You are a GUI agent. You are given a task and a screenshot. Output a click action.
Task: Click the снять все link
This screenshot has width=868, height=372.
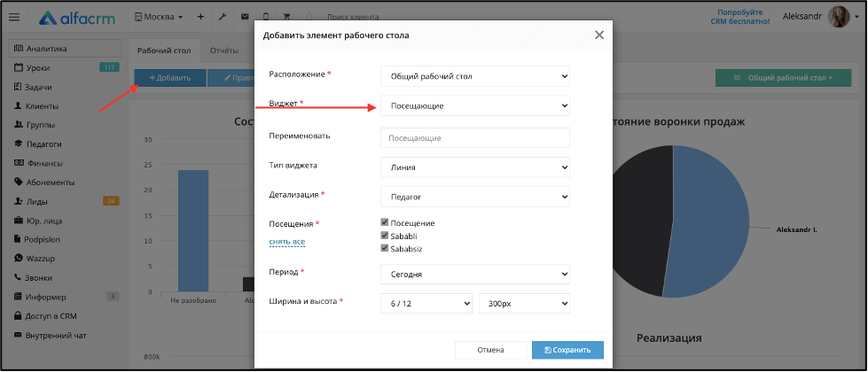286,242
